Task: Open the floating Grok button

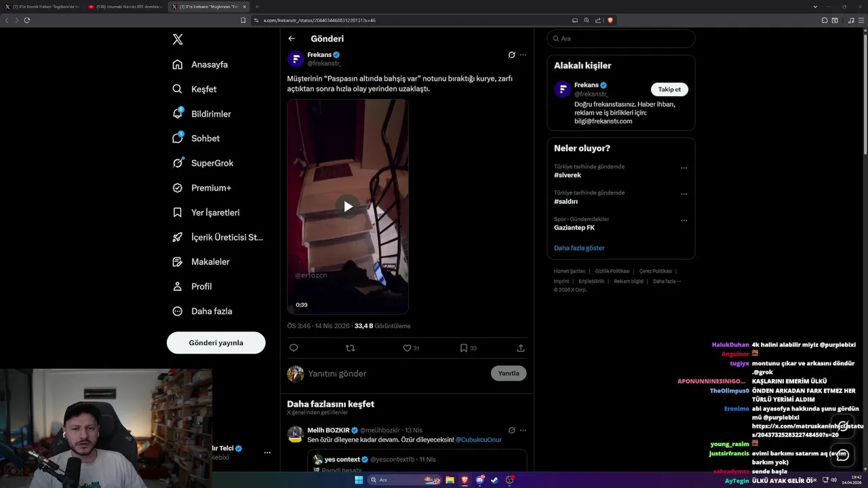Action: point(843,426)
